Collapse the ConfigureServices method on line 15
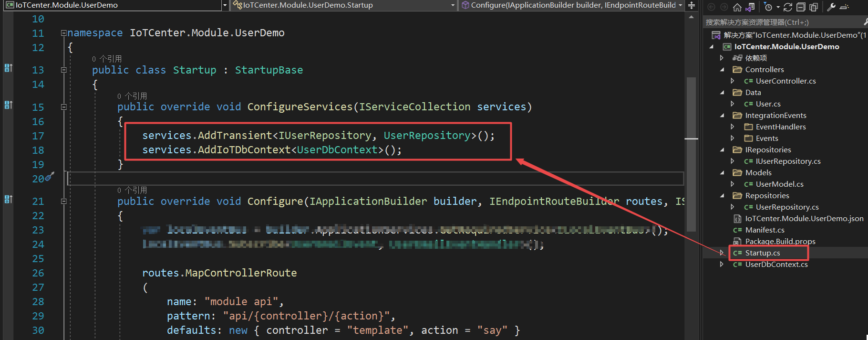Screen dimensions: 868x340 (x=63, y=107)
